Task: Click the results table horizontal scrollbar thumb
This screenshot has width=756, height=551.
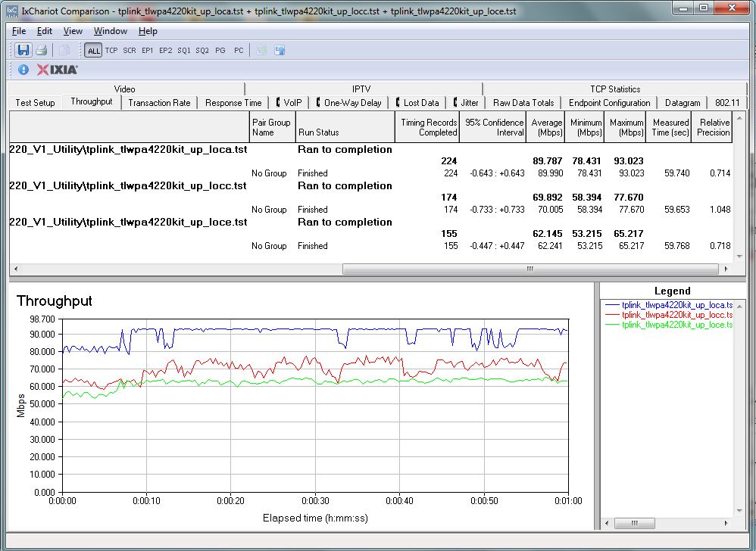Action: (530, 269)
